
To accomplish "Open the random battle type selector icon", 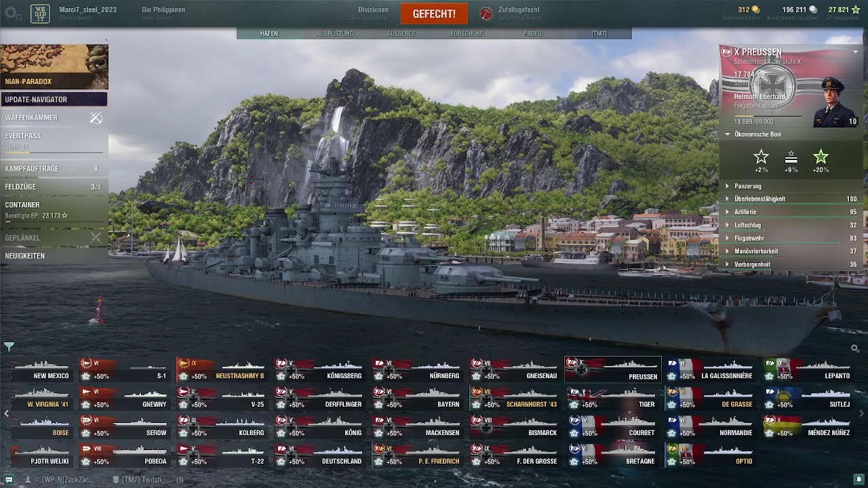I will 486,14.
